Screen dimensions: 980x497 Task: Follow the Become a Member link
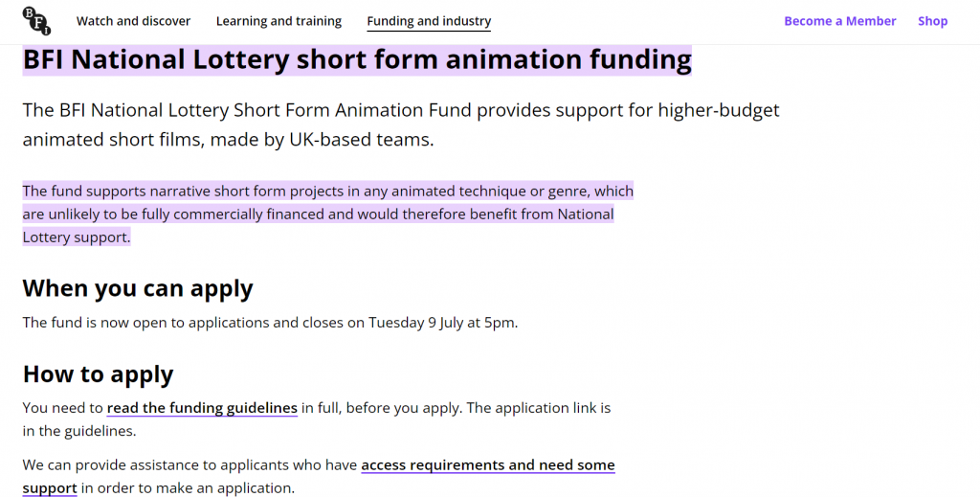pos(840,21)
